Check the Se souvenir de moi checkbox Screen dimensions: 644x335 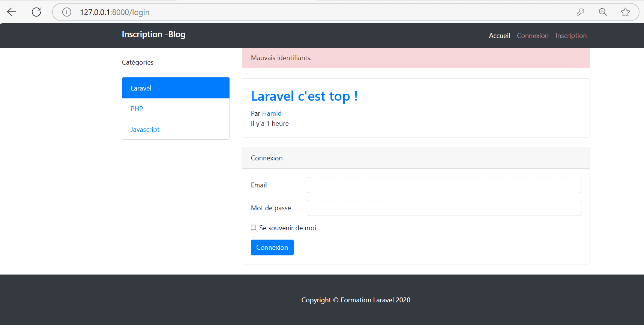pos(254,228)
